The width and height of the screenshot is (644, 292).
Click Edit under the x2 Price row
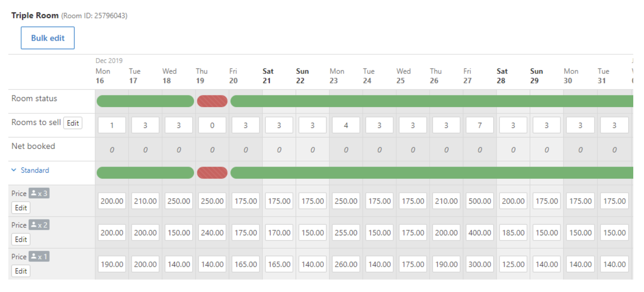pyautogui.click(x=21, y=239)
